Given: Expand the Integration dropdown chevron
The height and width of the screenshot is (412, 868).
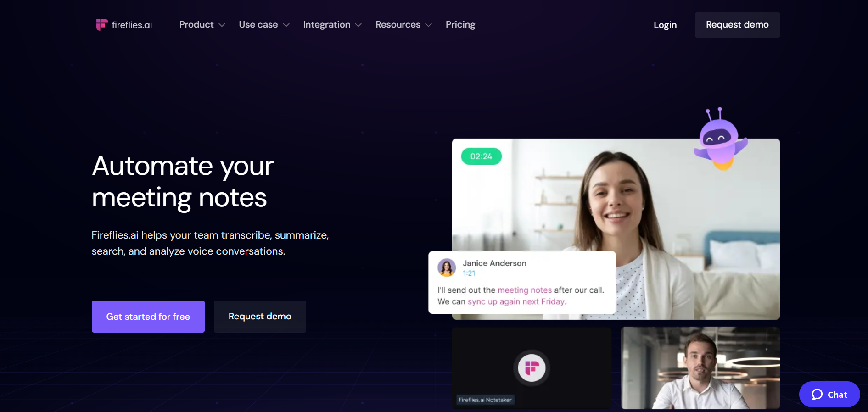Looking at the screenshot, I should tap(358, 25).
